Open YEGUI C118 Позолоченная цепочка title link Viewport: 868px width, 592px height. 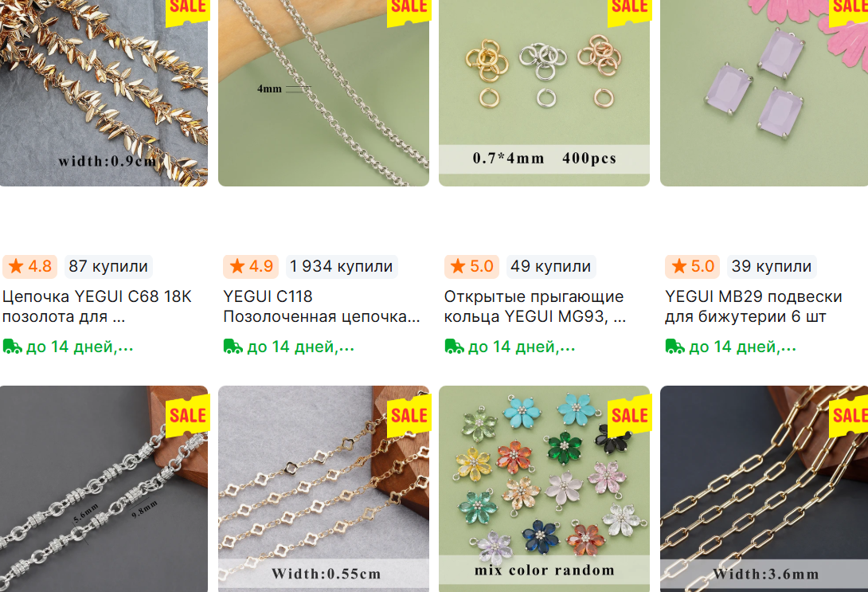pyautogui.click(x=322, y=307)
